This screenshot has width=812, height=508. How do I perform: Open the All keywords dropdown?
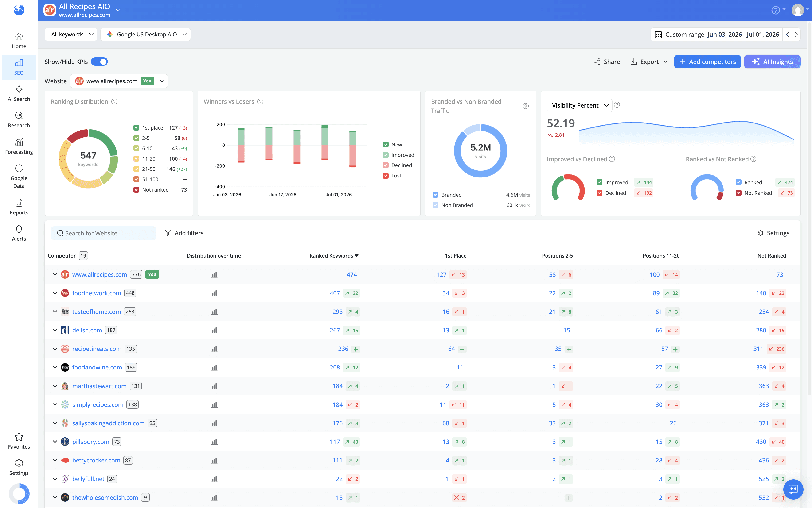point(71,35)
